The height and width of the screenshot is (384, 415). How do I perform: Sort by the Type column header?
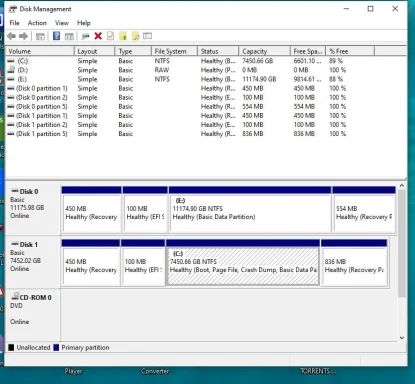coord(133,51)
